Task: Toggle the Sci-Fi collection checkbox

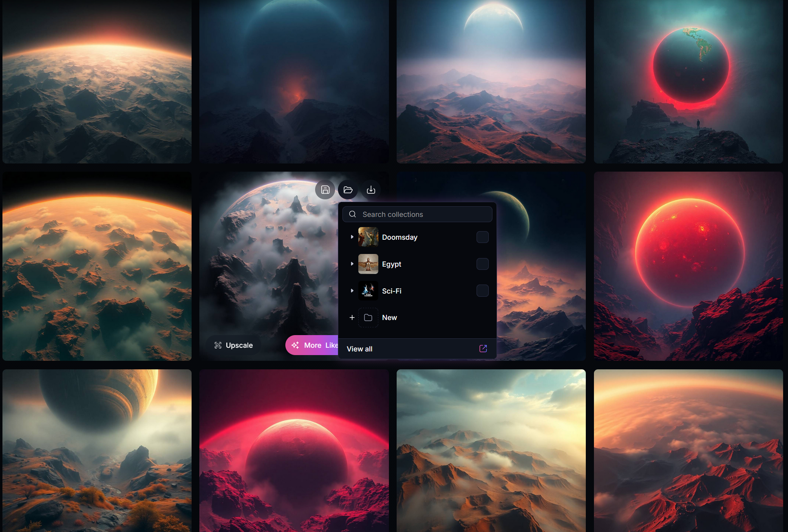Action: click(482, 291)
